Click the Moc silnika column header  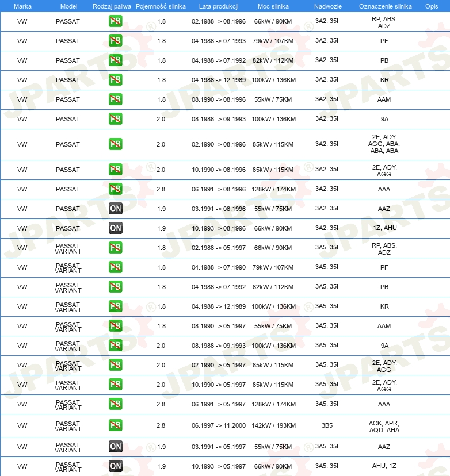click(273, 6)
